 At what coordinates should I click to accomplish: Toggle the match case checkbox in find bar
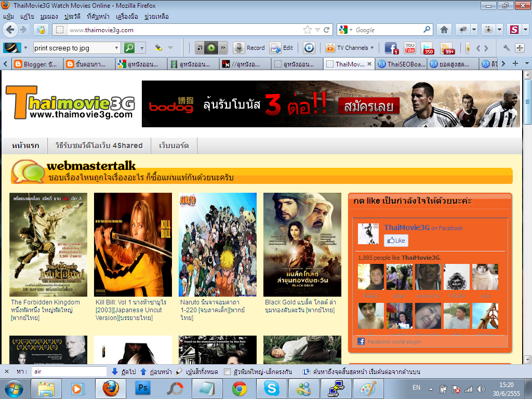pyautogui.click(x=227, y=372)
